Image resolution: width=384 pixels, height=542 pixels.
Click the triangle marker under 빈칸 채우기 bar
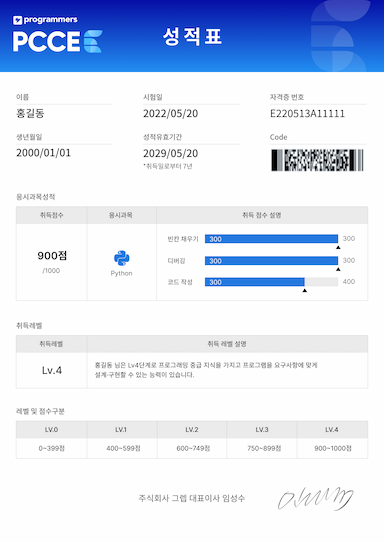(x=338, y=247)
